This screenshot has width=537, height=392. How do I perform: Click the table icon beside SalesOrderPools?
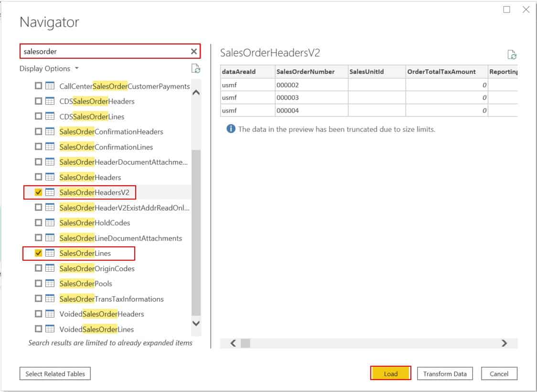click(50, 284)
